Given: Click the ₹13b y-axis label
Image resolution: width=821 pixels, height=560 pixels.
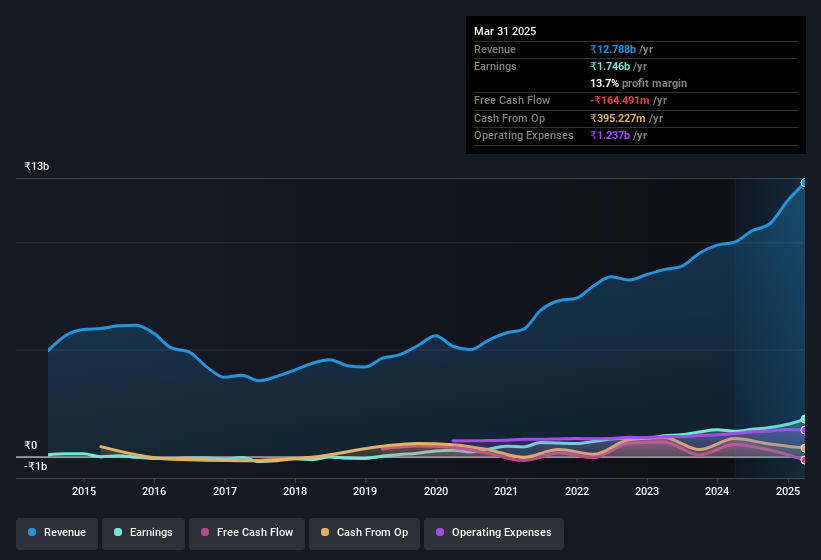Looking at the screenshot, I should point(37,166).
